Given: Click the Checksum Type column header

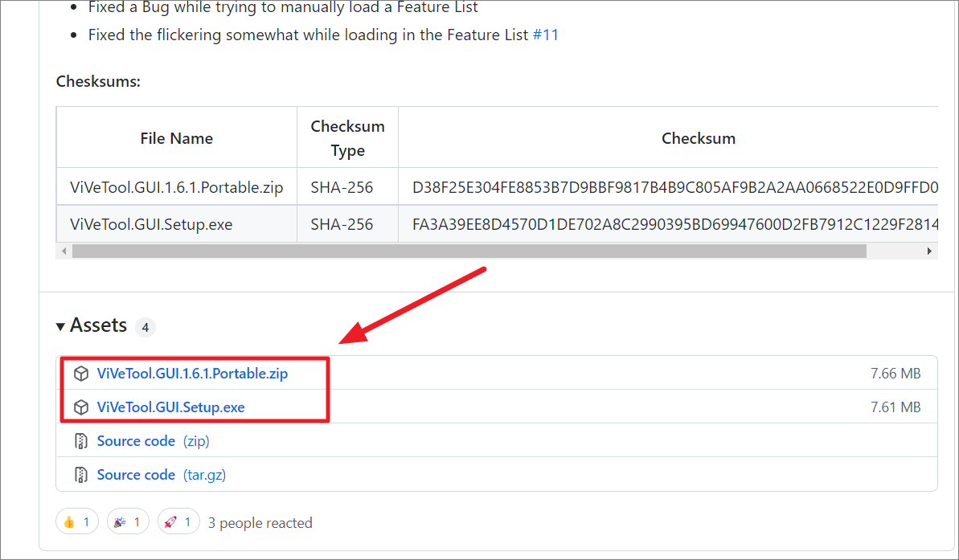Looking at the screenshot, I should pyautogui.click(x=347, y=137).
